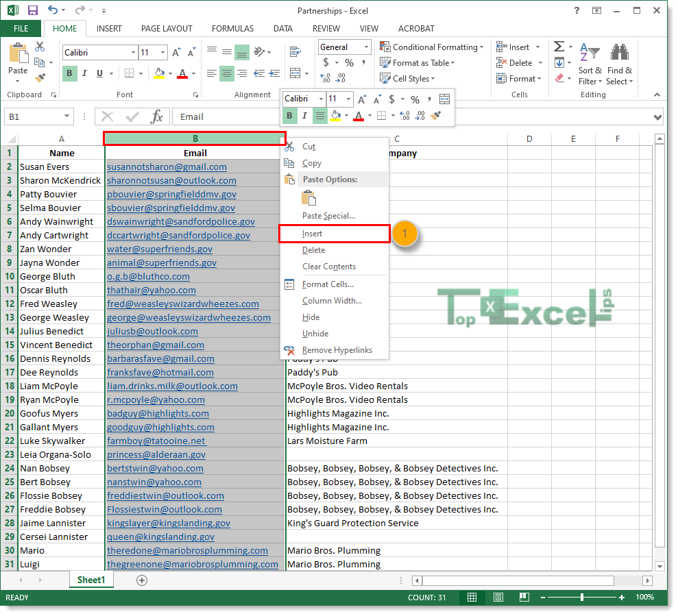Click the Page Layout view icon in status bar
678x616 pixels.
[x=498, y=597]
